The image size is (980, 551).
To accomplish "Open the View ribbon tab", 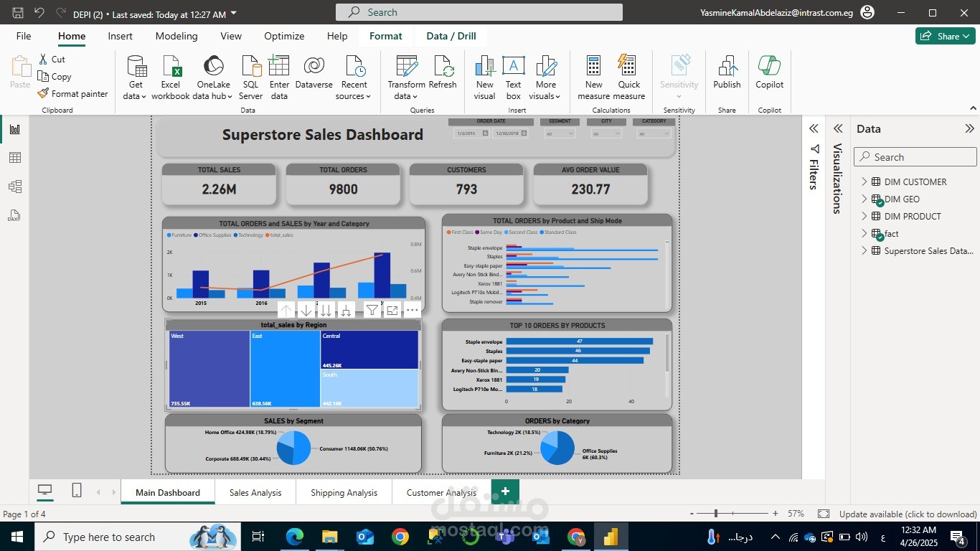I will [231, 36].
